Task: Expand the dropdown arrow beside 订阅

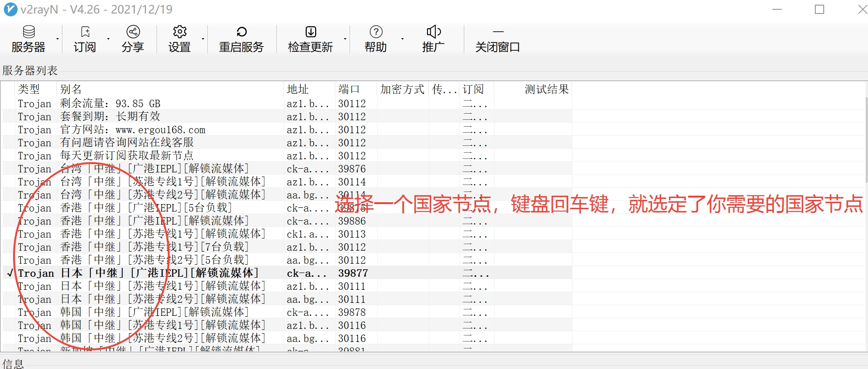Action: 108,39
